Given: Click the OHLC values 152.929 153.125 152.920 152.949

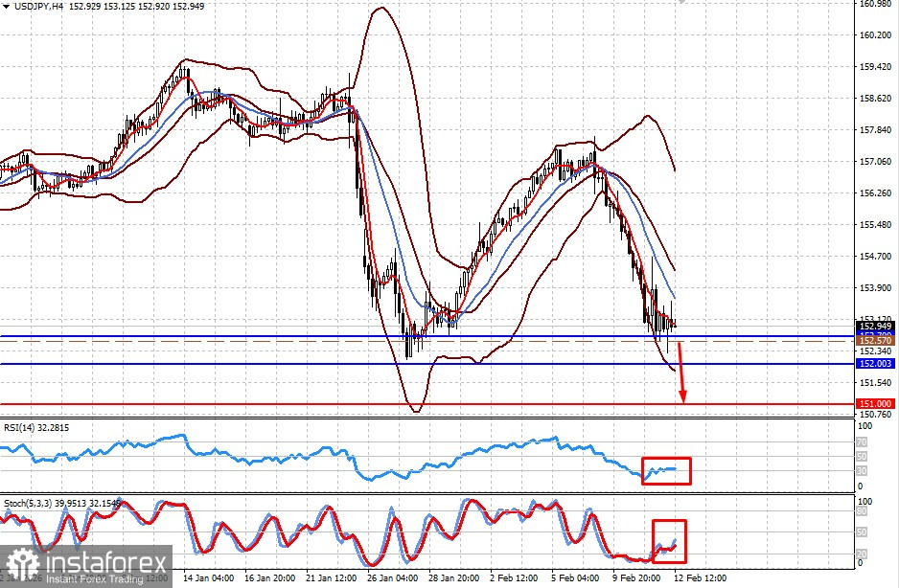Looking at the screenshot, I should click(136, 7).
